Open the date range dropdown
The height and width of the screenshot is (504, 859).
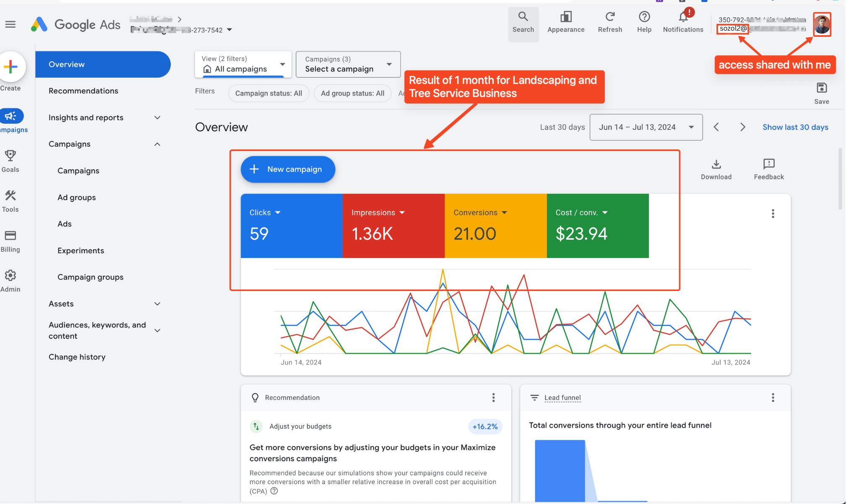(x=646, y=127)
